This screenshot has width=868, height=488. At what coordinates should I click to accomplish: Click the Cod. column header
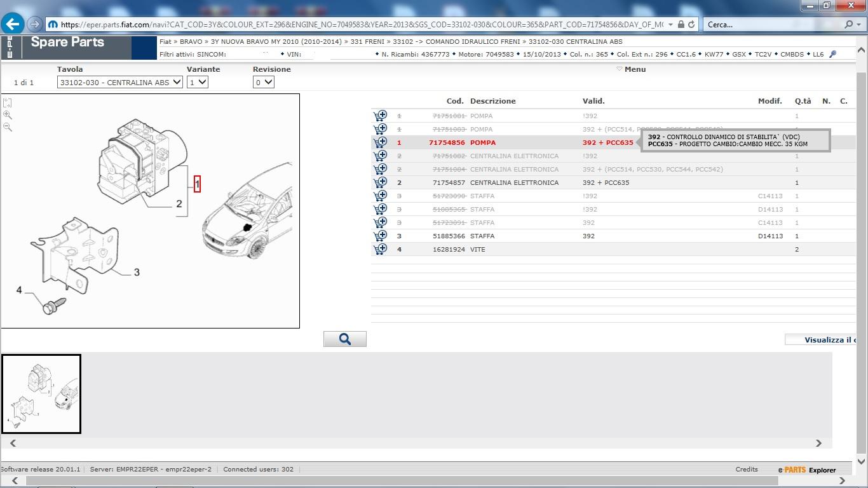point(455,101)
